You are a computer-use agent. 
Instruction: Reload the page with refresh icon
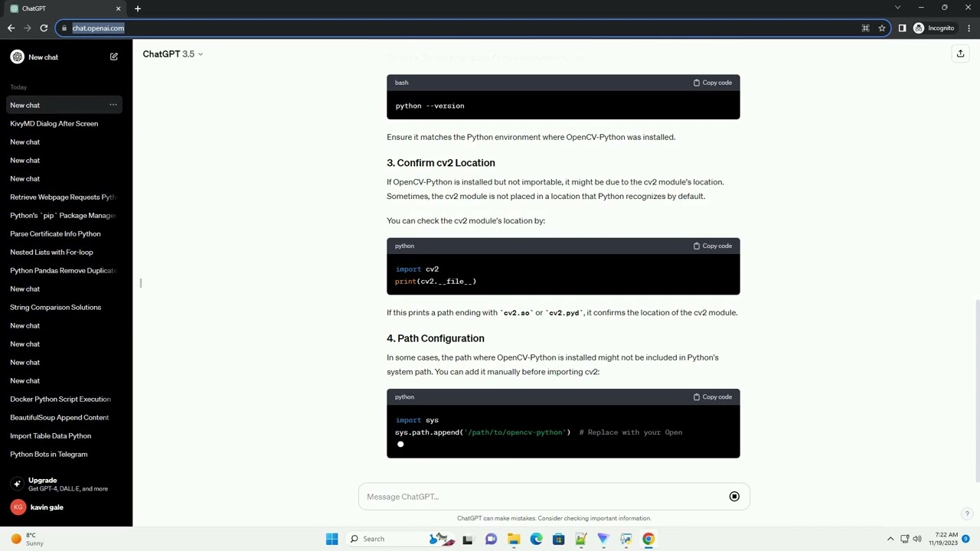[44, 28]
